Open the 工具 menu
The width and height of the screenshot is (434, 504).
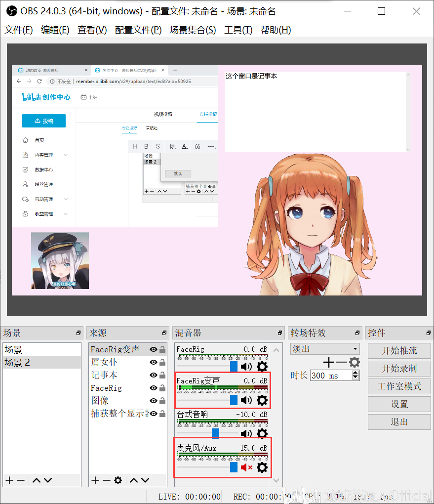pos(238,30)
